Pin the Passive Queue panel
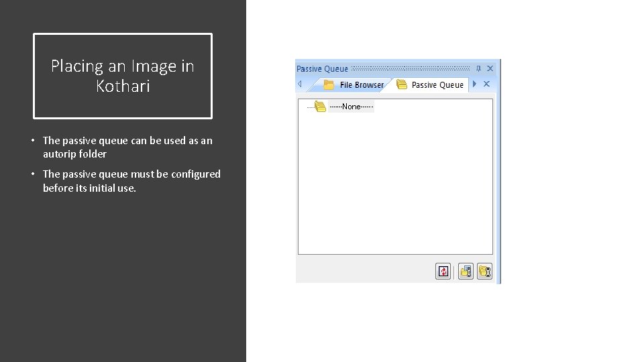Screen dimensions: 644x362 pos(478,68)
